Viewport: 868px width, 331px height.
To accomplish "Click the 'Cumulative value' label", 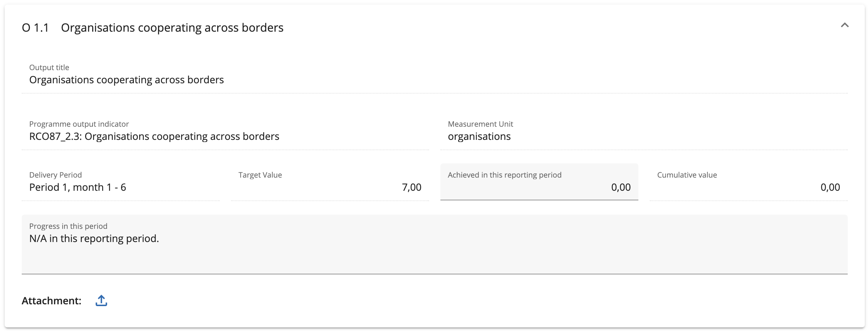I will click(x=687, y=175).
